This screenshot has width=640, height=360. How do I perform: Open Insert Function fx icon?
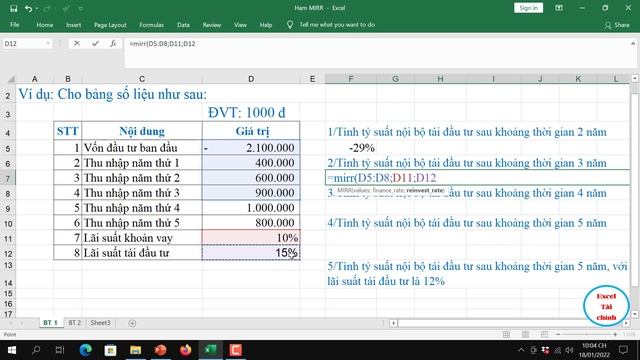tap(113, 43)
